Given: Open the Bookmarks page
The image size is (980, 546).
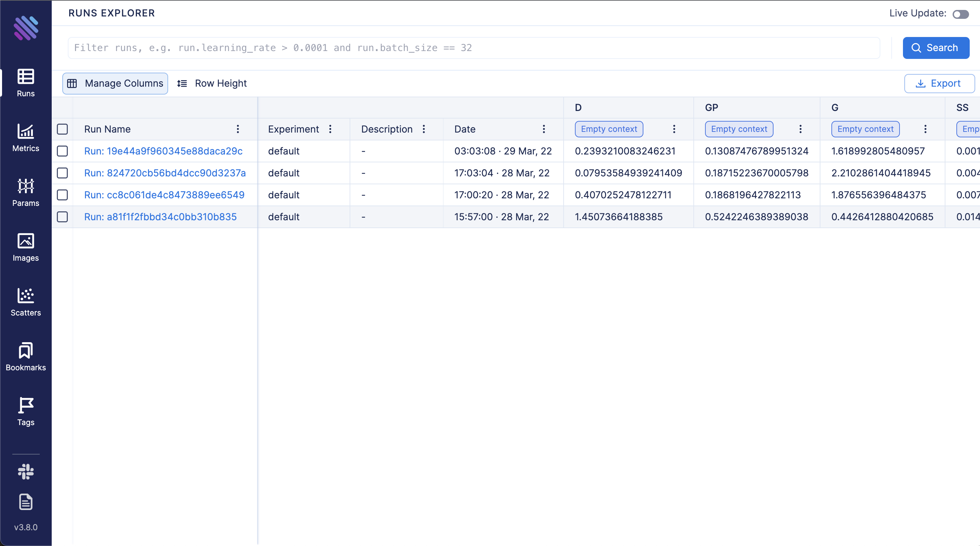Looking at the screenshot, I should click(x=26, y=357).
